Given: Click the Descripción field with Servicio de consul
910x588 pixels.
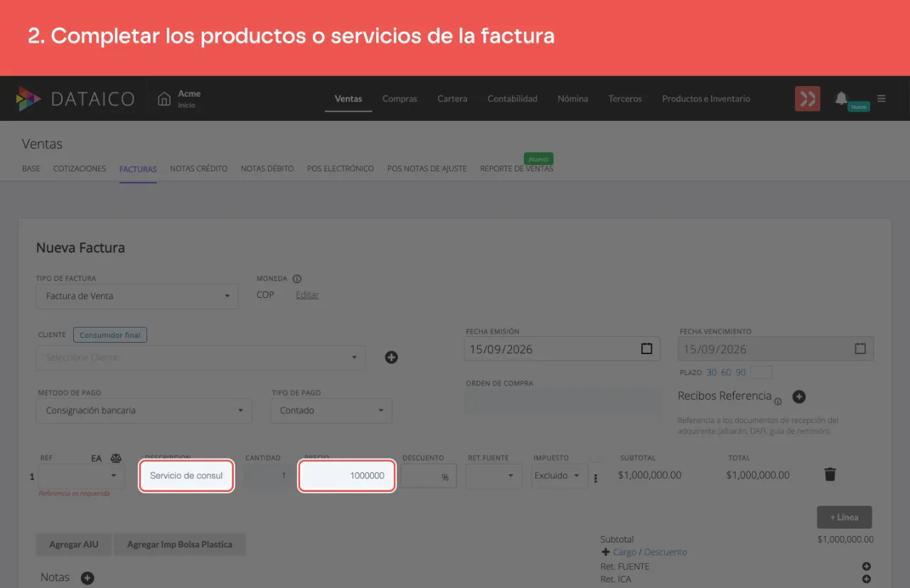Looking at the screenshot, I should click(x=187, y=476).
